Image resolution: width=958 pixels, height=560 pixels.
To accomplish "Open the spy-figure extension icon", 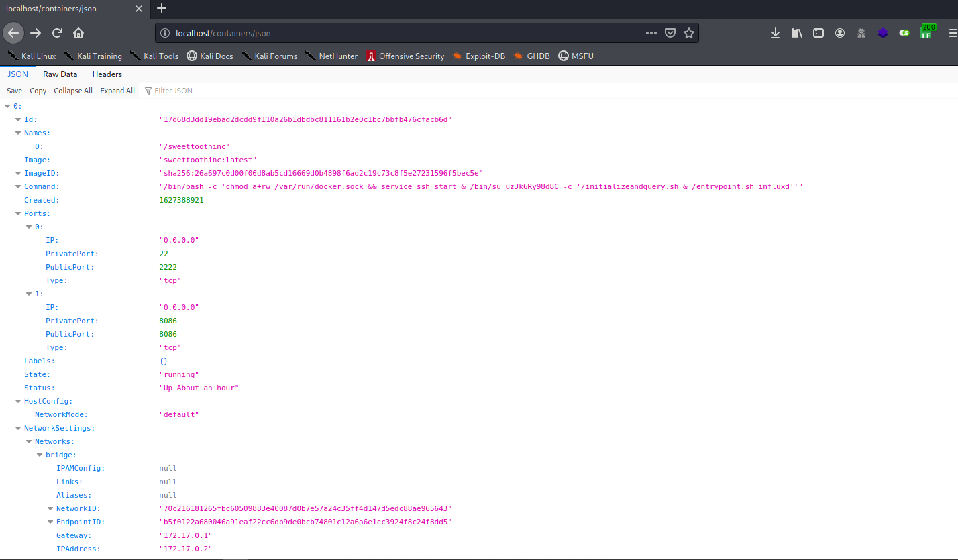I will click(861, 32).
